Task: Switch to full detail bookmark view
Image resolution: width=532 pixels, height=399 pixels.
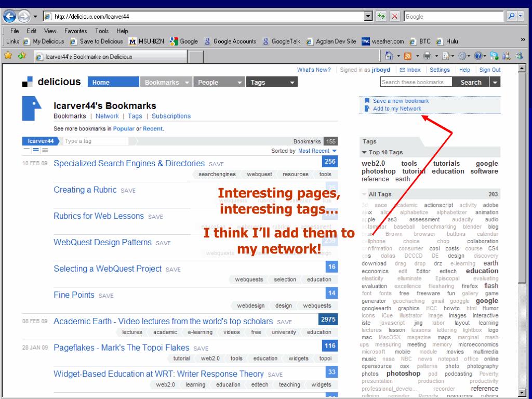Action: [45, 150]
